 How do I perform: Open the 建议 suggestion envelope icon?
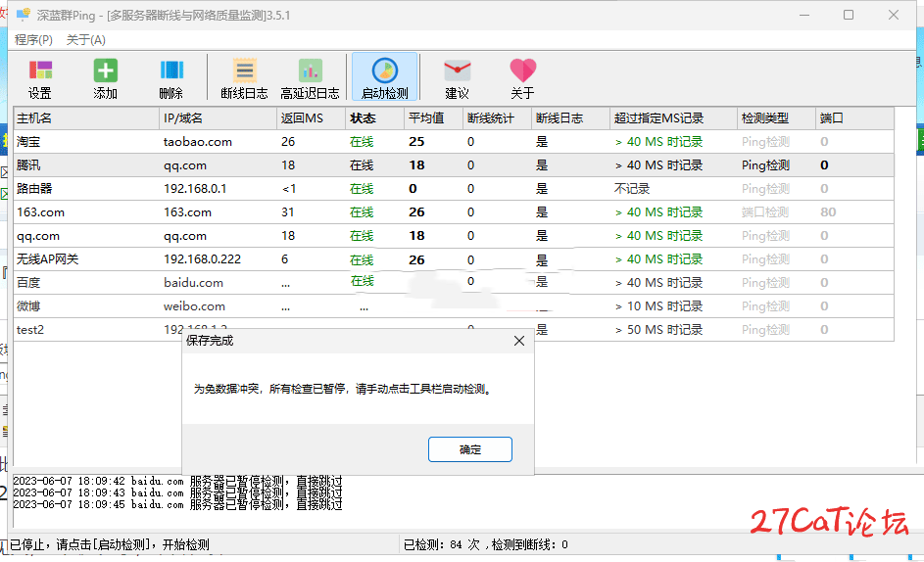(457, 78)
